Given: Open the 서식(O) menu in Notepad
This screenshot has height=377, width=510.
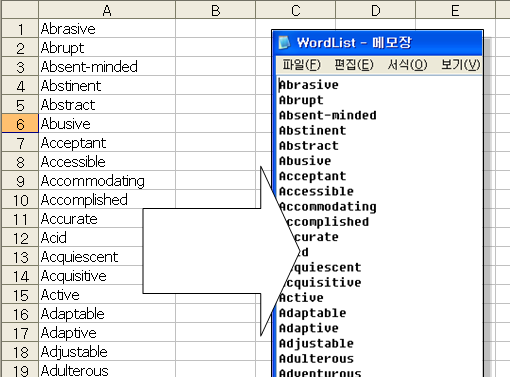Looking at the screenshot, I should click(407, 65).
